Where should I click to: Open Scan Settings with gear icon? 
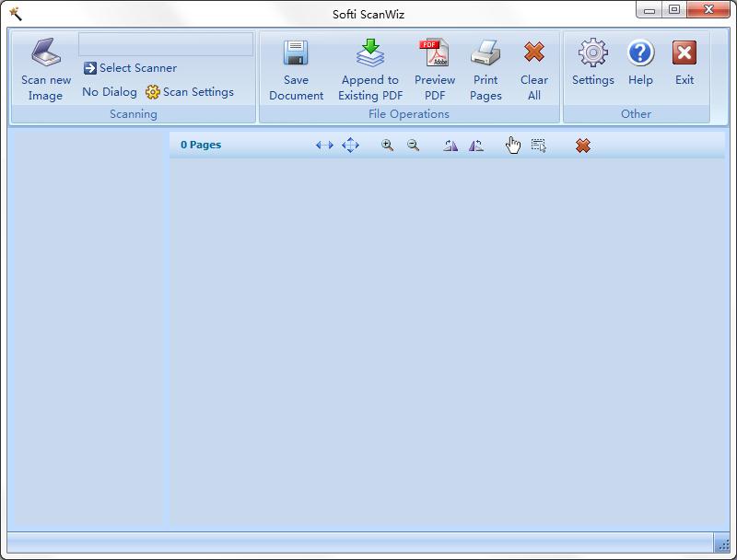pos(190,92)
